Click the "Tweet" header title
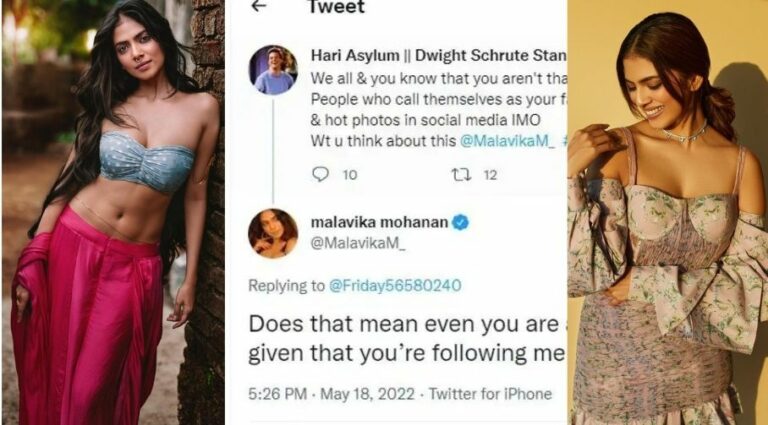 coord(336,7)
